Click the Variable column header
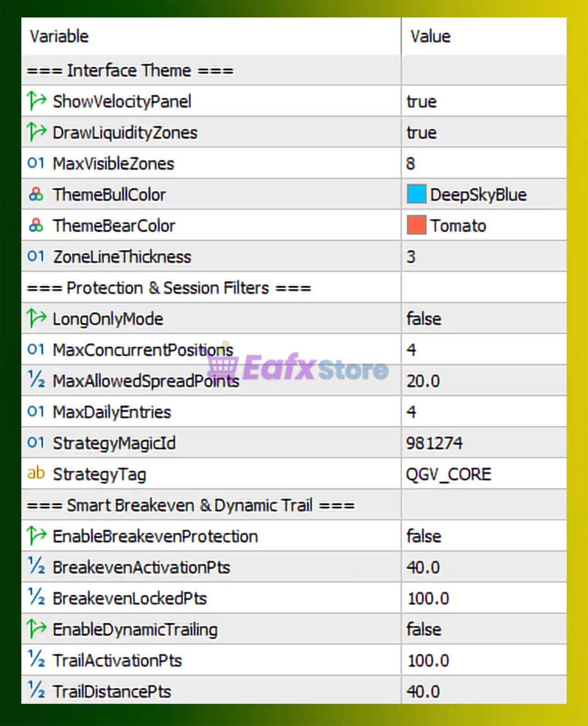This screenshot has width=588, height=726. 59,36
